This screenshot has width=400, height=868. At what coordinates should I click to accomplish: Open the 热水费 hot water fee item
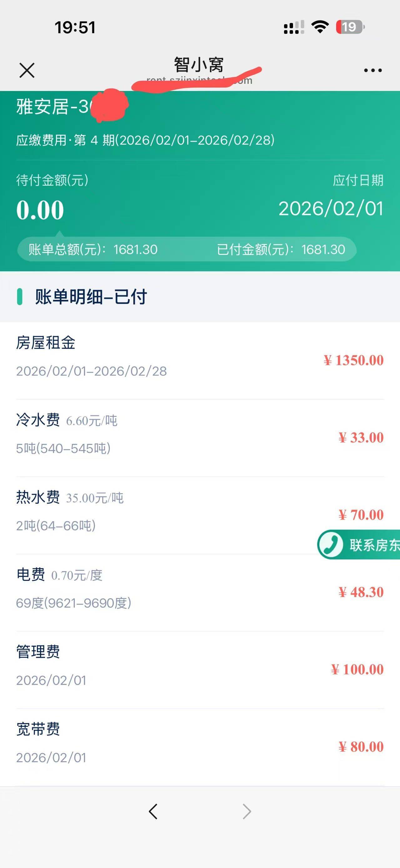tap(200, 514)
